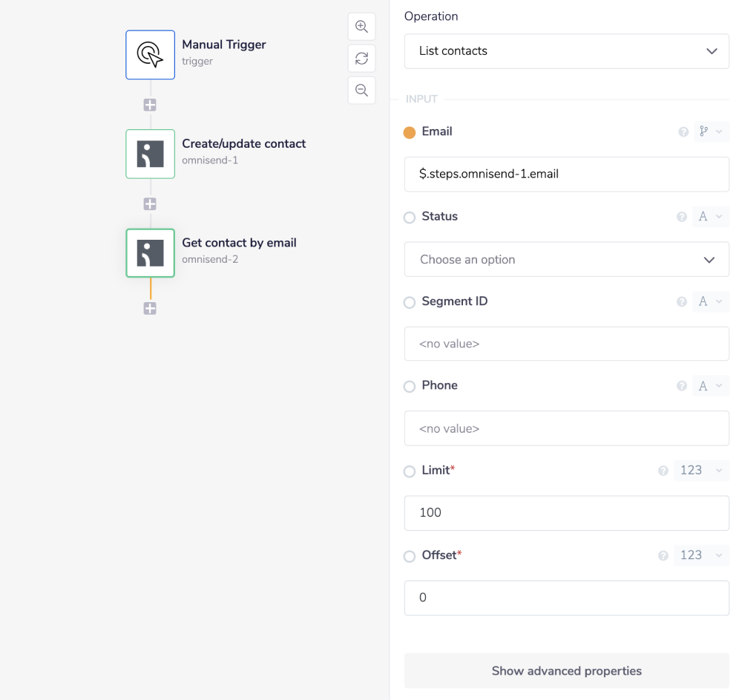This screenshot has width=742, height=700.
Task: Toggle the Phone field activation circle
Action: 409,385
